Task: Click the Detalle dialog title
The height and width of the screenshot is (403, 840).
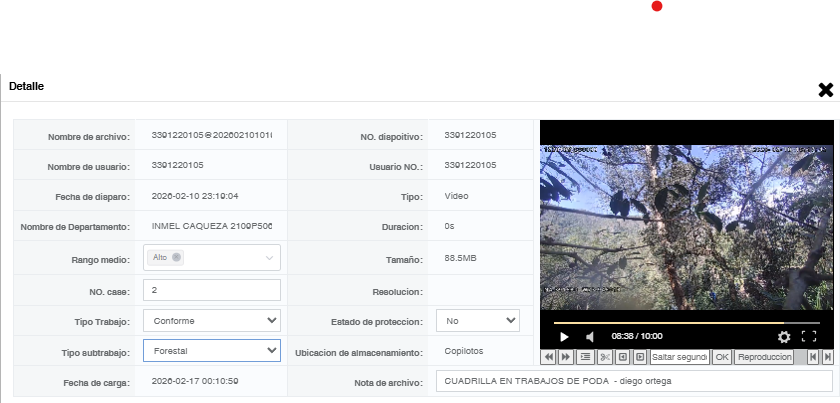Action: click(x=26, y=86)
